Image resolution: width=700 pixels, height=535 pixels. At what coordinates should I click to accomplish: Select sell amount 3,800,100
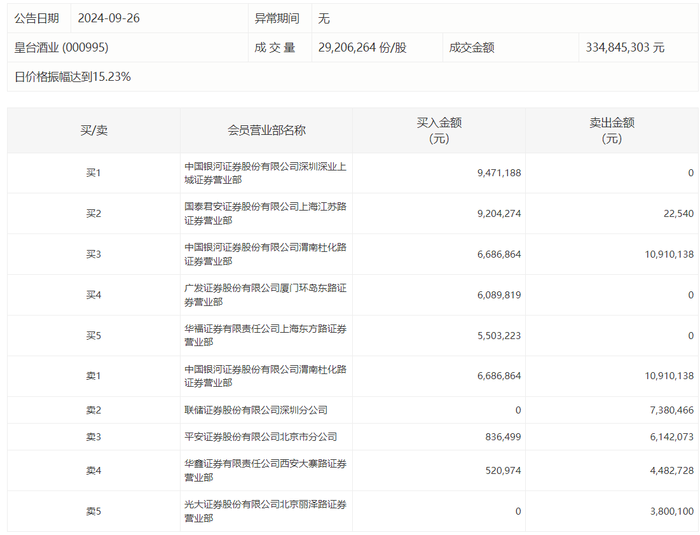pos(671,511)
